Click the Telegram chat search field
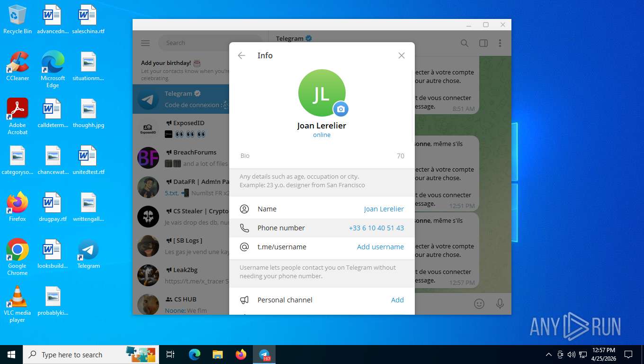This screenshot has width=644, height=364. pos(210,43)
